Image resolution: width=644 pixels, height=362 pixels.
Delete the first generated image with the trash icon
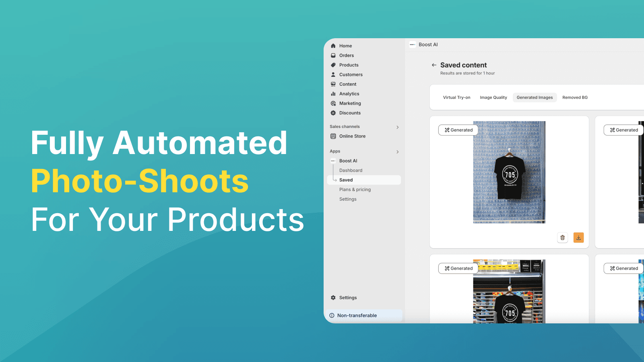562,238
